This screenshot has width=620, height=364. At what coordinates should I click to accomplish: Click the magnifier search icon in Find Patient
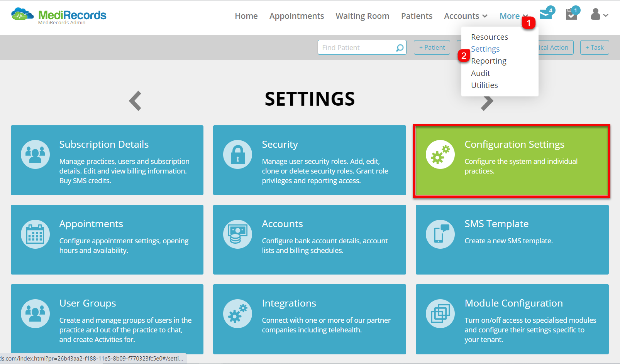[400, 47]
